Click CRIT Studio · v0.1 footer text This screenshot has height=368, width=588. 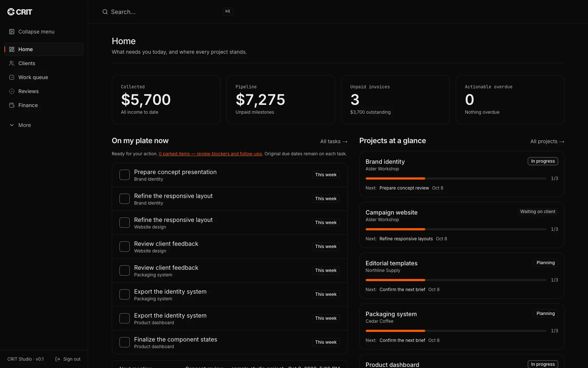tap(25, 359)
